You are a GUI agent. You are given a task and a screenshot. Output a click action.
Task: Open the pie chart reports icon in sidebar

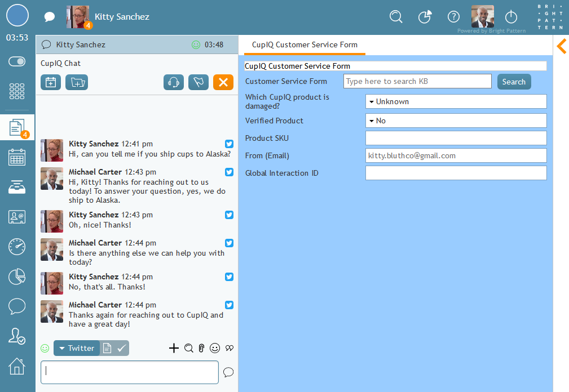(17, 277)
